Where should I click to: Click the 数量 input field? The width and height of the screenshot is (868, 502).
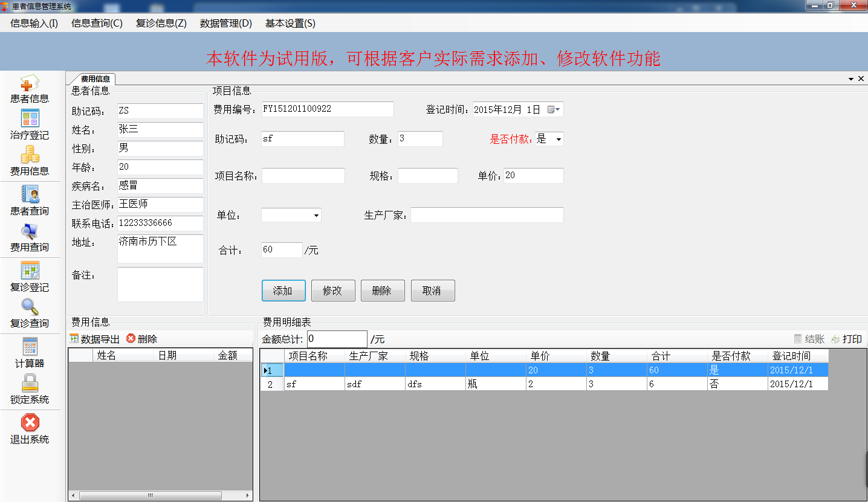420,139
